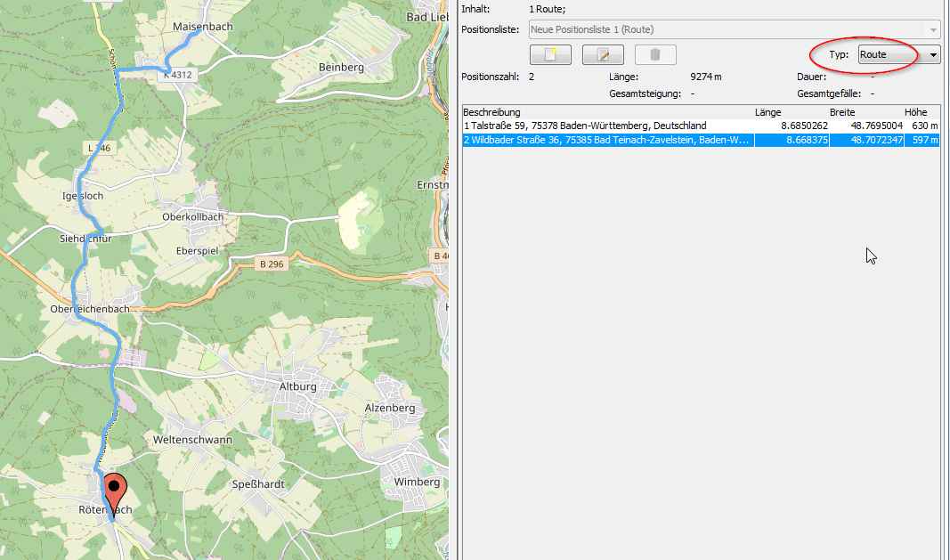This screenshot has height=560, width=950.
Task: Click the B 296 road shield
Action: [x=270, y=264]
